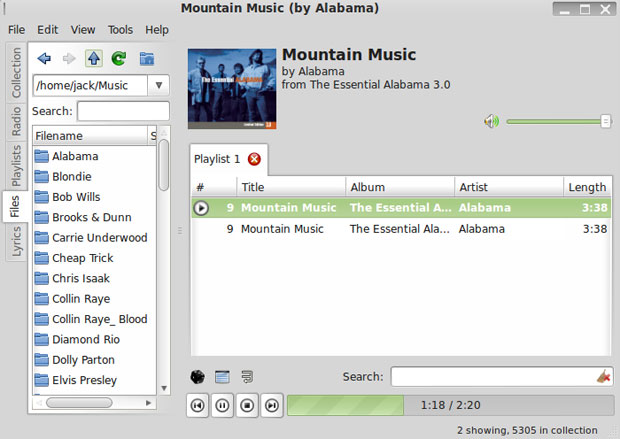Open the Alabama folder
Screen dimensions: 620x439
[75, 156]
